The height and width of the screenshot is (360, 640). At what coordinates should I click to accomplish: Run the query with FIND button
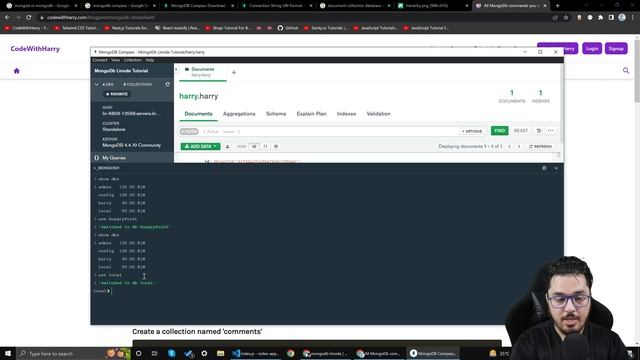[x=499, y=131]
